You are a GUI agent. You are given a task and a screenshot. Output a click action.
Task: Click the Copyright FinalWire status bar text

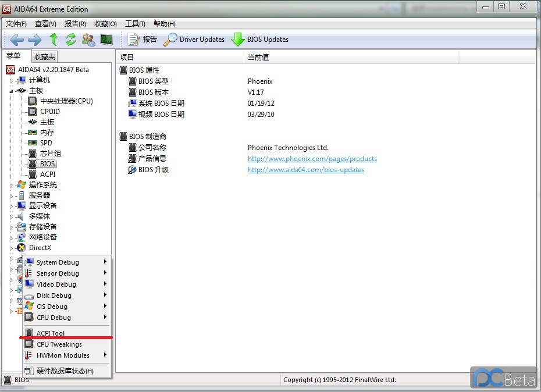click(x=340, y=380)
